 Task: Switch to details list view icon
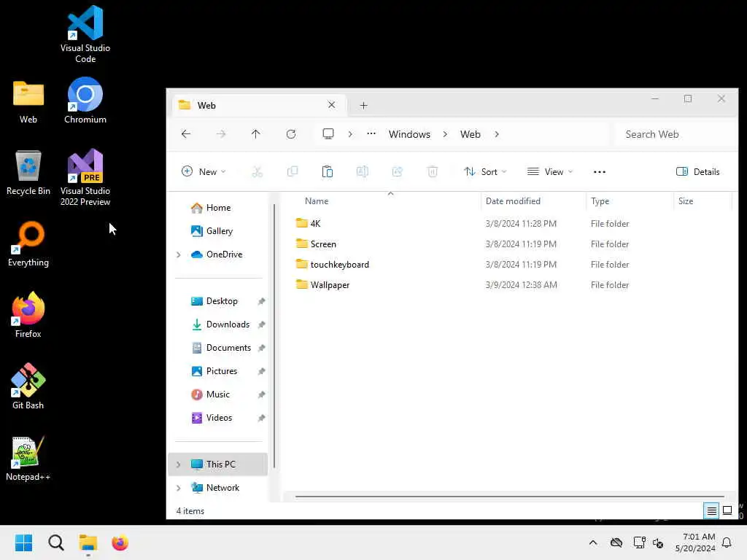pos(711,511)
